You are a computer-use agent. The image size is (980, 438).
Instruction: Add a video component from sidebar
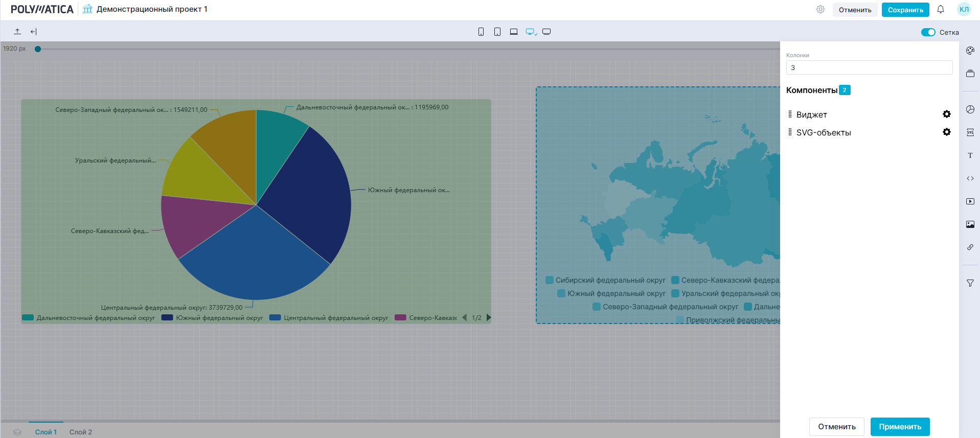point(970,201)
